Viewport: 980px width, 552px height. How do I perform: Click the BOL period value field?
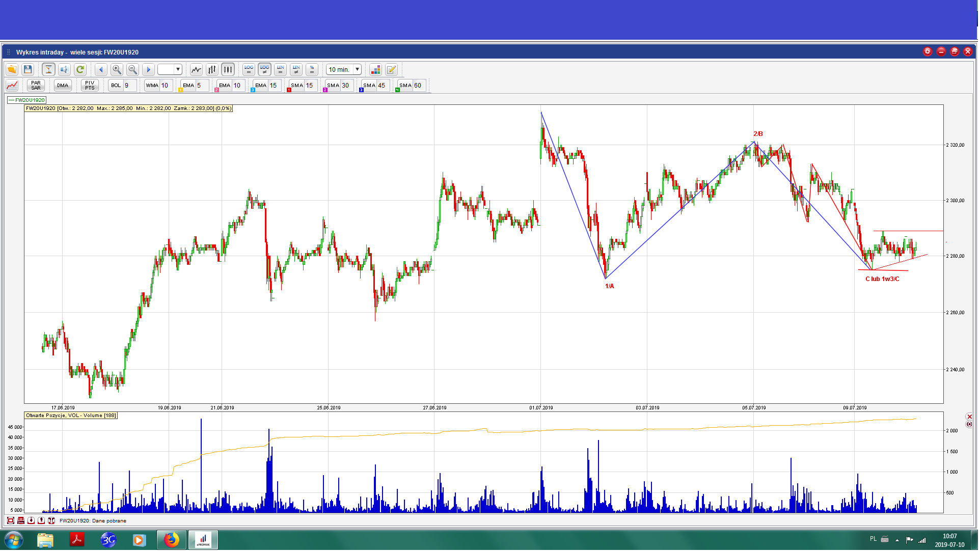point(130,86)
